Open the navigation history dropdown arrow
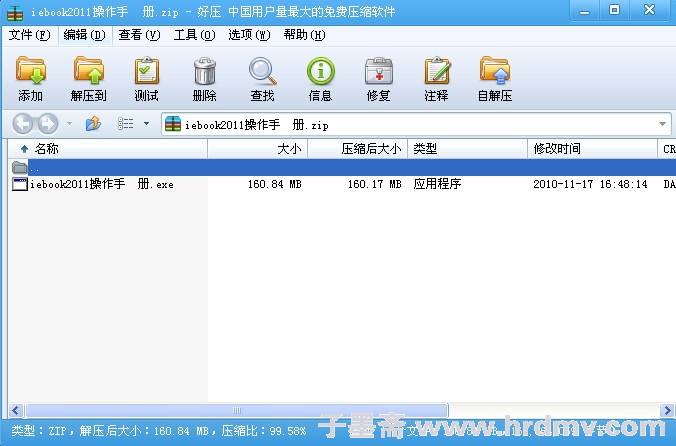Screen dimensions: 676x446 tap(69, 124)
